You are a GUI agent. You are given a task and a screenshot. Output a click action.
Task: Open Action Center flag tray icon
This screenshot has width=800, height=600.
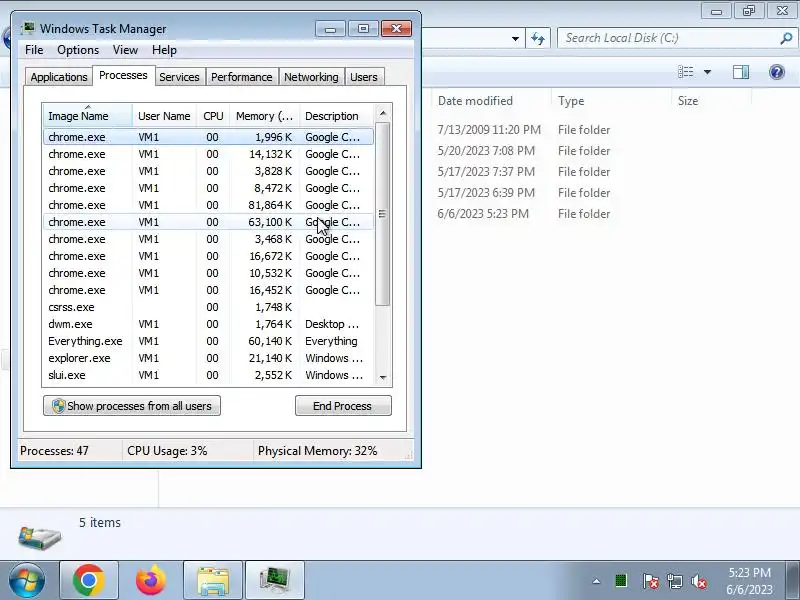point(650,581)
